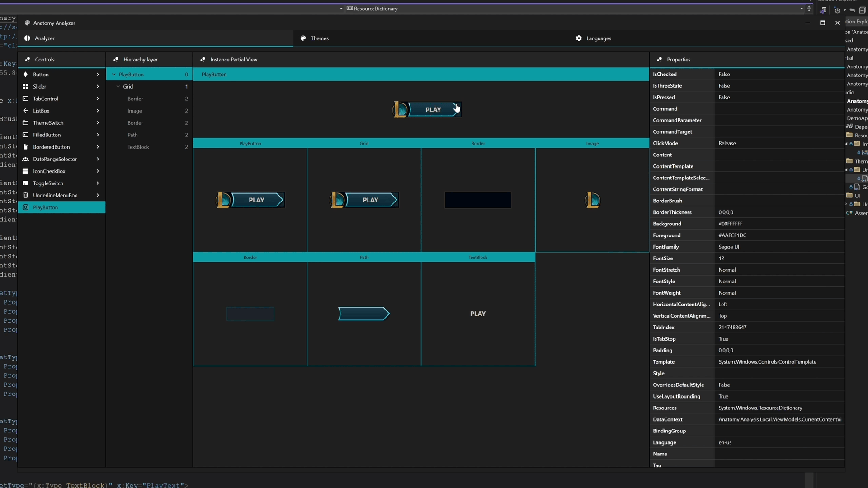
Task: Expand the ThemeSwitch chevron
Action: coord(98,123)
